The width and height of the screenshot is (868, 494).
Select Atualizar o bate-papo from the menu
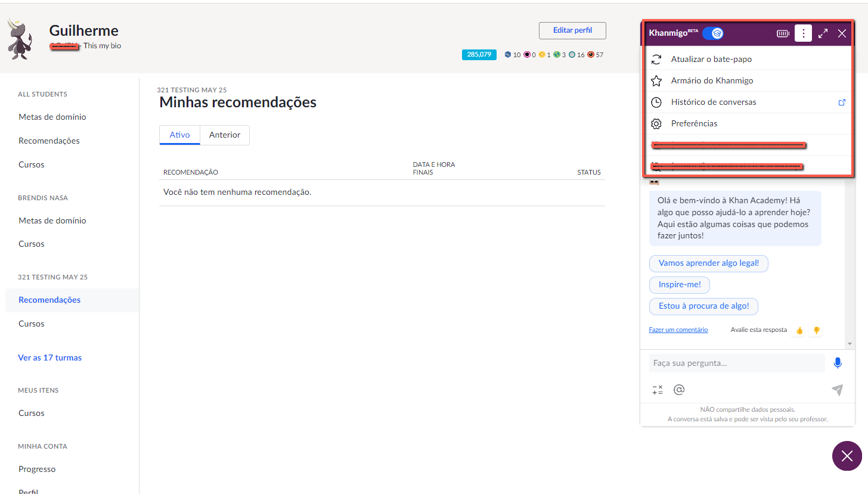(x=748, y=59)
